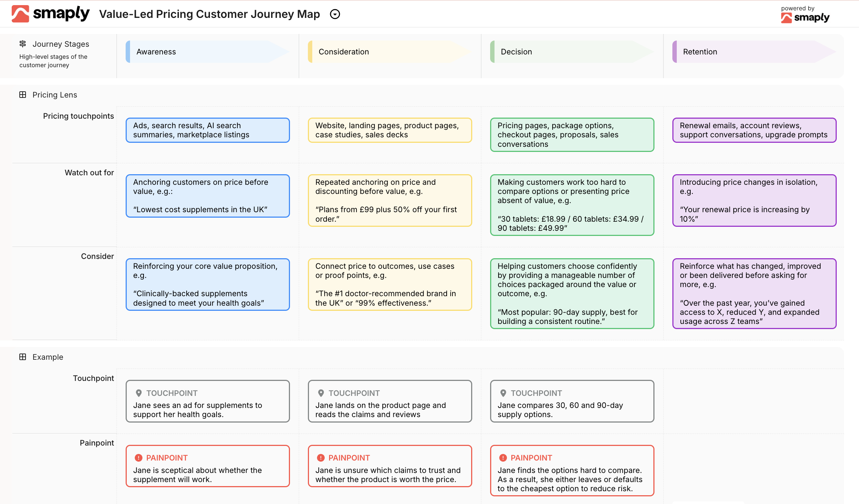Open the Most popular 90-day supply card
This screenshot has height=504, width=859.
point(572,294)
